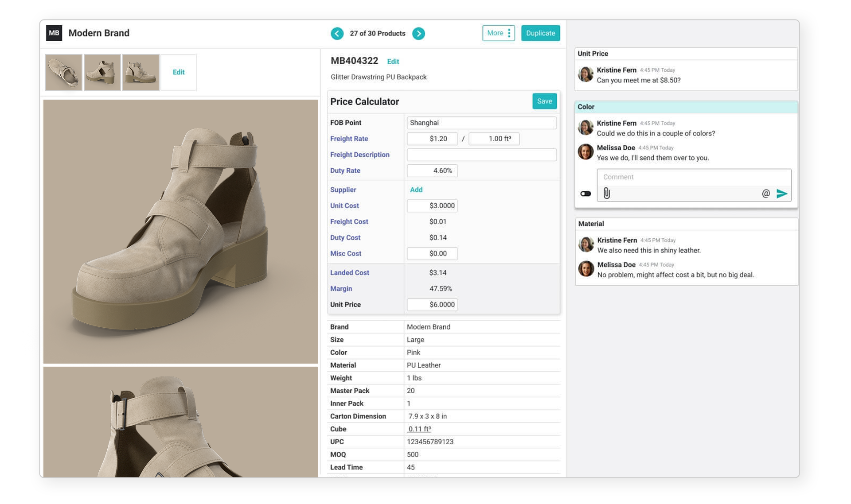The image size is (851, 504).
Task: Click the Duplicate button
Action: [540, 33]
